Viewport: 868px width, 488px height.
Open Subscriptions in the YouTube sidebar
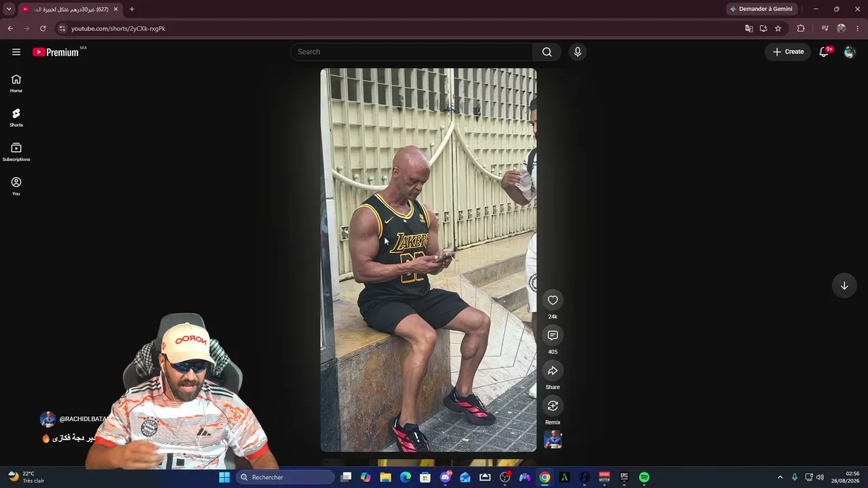(x=16, y=152)
